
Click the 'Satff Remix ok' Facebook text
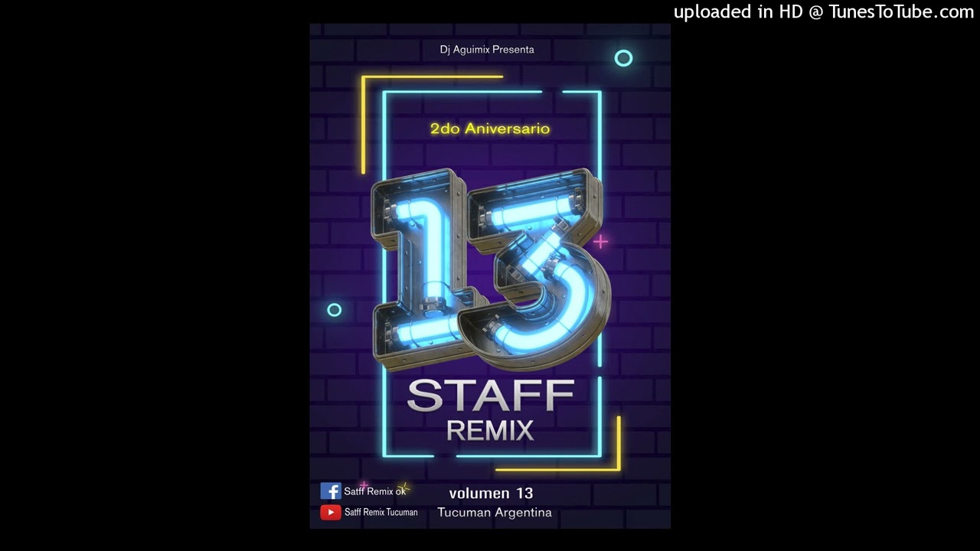(374, 491)
